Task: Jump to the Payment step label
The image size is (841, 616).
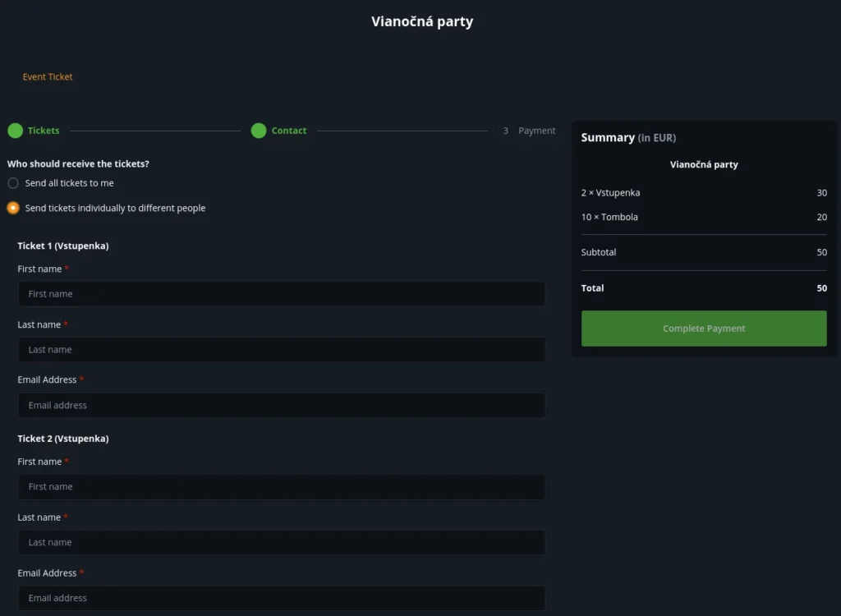Action: (537, 131)
